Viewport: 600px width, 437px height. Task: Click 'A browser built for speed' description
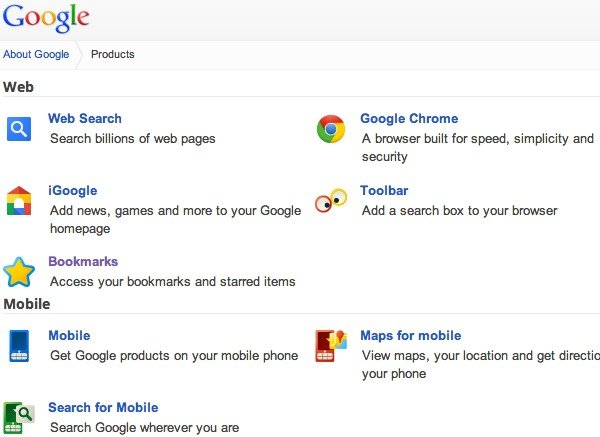coord(478,147)
